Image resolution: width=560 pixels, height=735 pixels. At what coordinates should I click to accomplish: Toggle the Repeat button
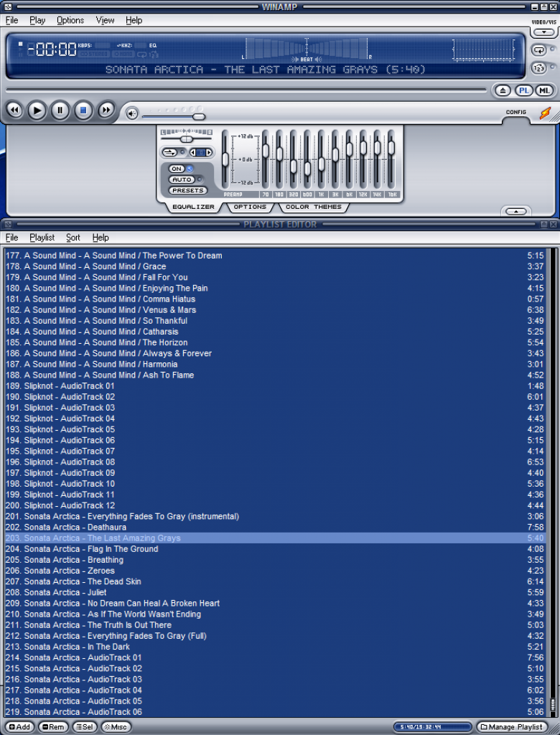coord(538,50)
